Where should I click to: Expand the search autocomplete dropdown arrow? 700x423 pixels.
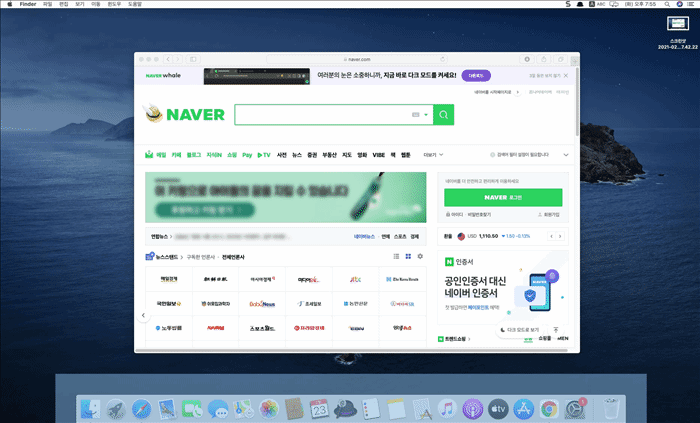coord(426,115)
